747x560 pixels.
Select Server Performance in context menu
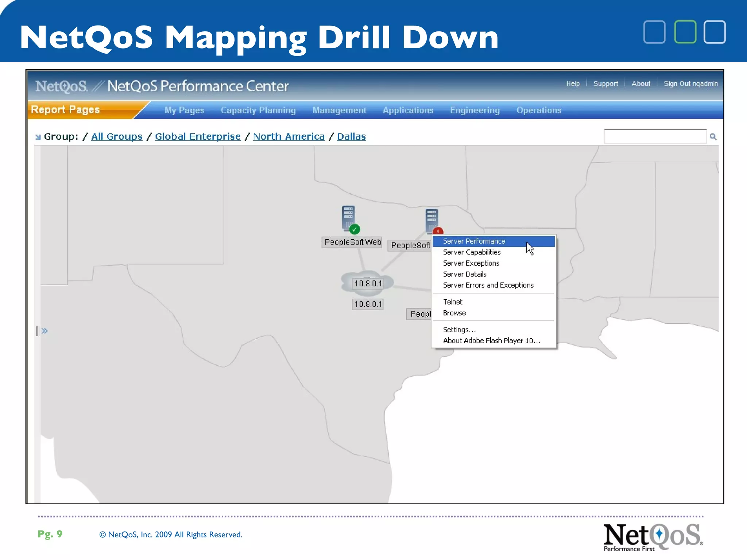474,241
